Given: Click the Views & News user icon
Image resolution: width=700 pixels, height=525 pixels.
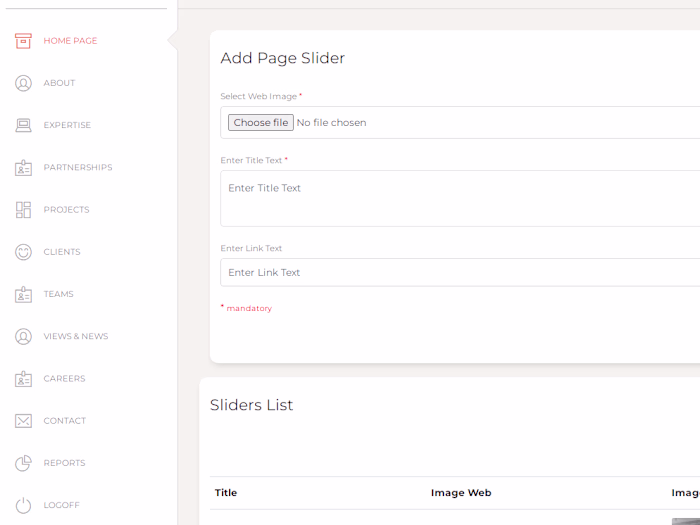Looking at the screenshot, I should pyautogui.click(x=23, y=336).
